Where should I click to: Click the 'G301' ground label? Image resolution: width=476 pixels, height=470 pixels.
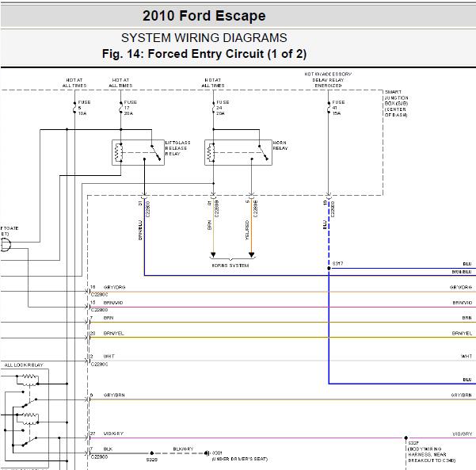point(217,453)
